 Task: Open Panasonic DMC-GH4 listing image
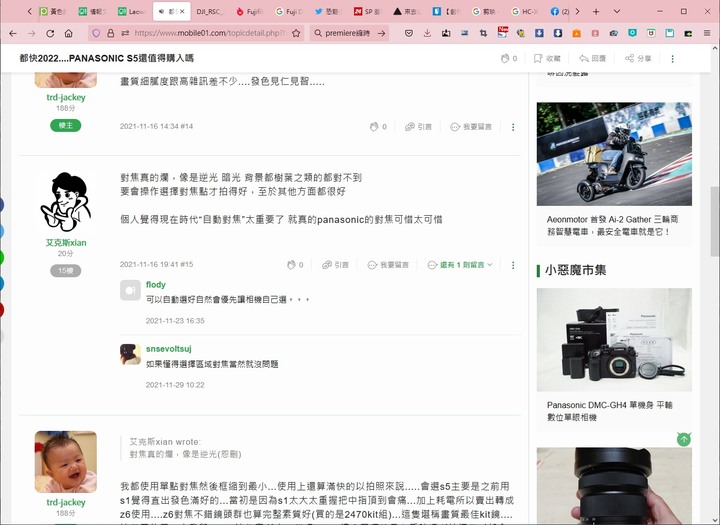click(x=614, y=339)
